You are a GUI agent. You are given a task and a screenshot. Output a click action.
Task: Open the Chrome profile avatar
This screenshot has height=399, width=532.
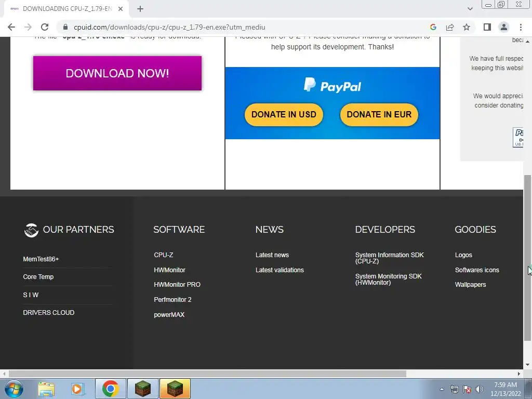coord(504,27)
